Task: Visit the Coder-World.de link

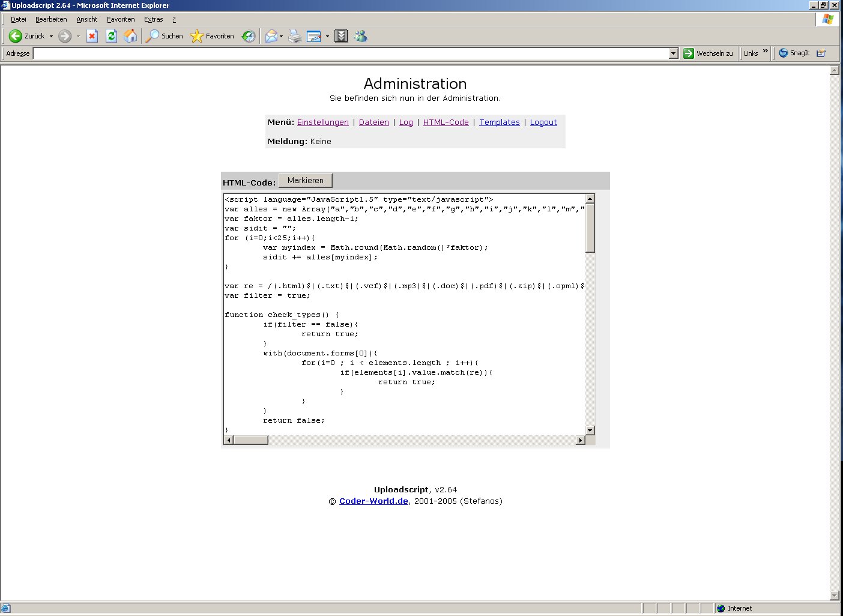Action: tap(373, 501)
